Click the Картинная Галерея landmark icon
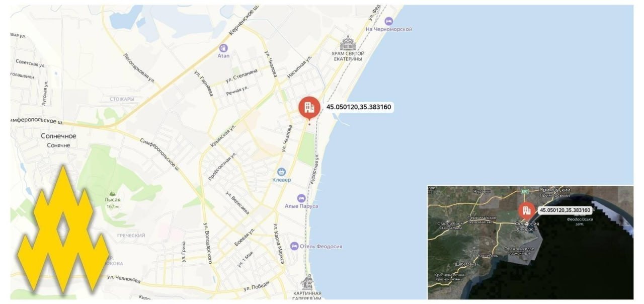Image resolution: width=644 pixels, height=304 pixels. click(307, 282)
